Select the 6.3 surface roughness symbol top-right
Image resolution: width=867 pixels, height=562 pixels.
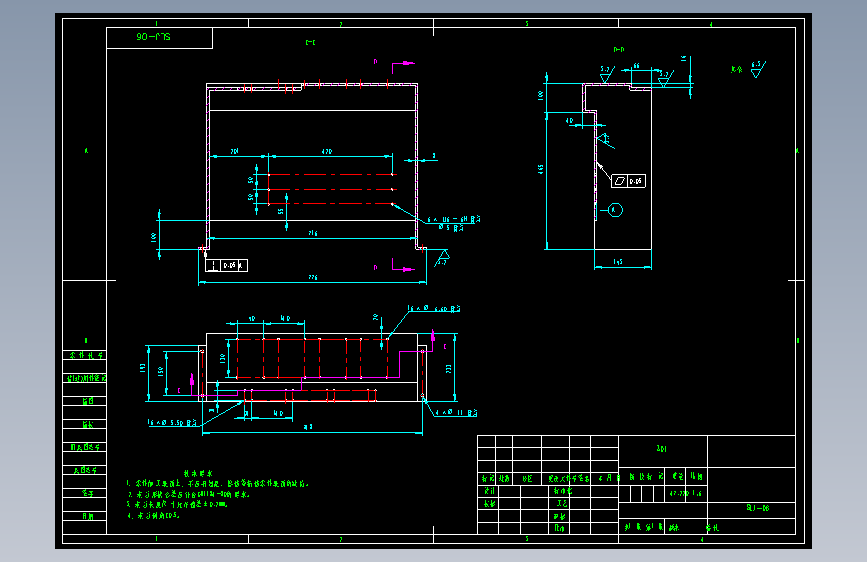coord(758,69)
